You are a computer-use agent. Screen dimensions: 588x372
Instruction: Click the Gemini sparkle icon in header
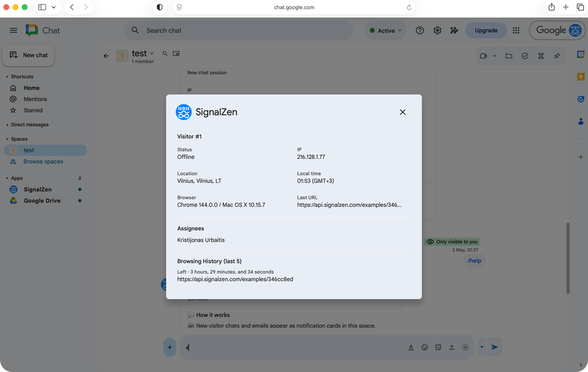click(454, 30)
